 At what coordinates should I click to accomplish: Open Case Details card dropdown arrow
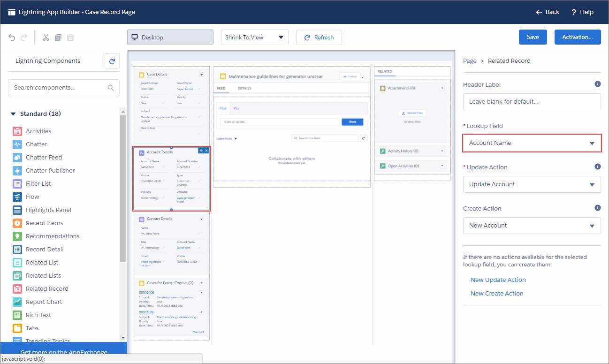coord(202,74)
